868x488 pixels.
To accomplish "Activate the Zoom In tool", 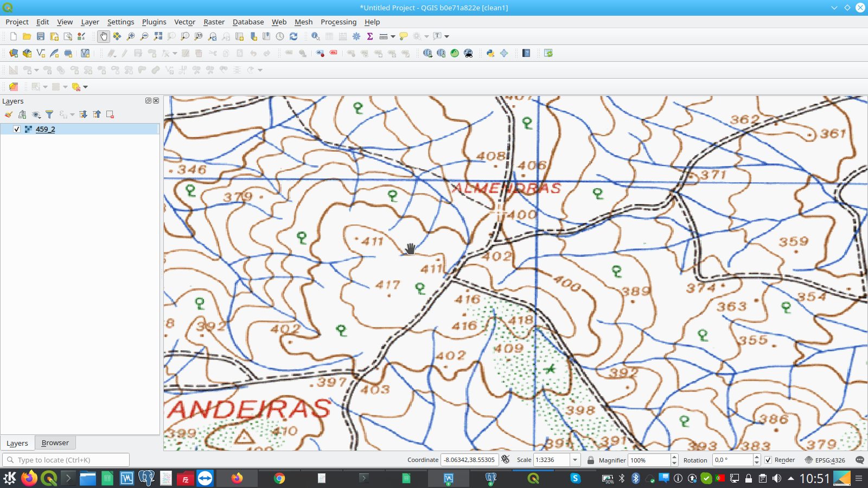I will (x=130, y=36).
